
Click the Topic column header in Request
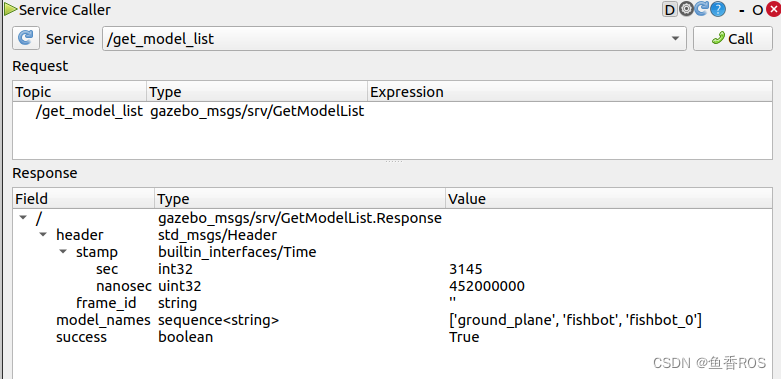[80, 92]
